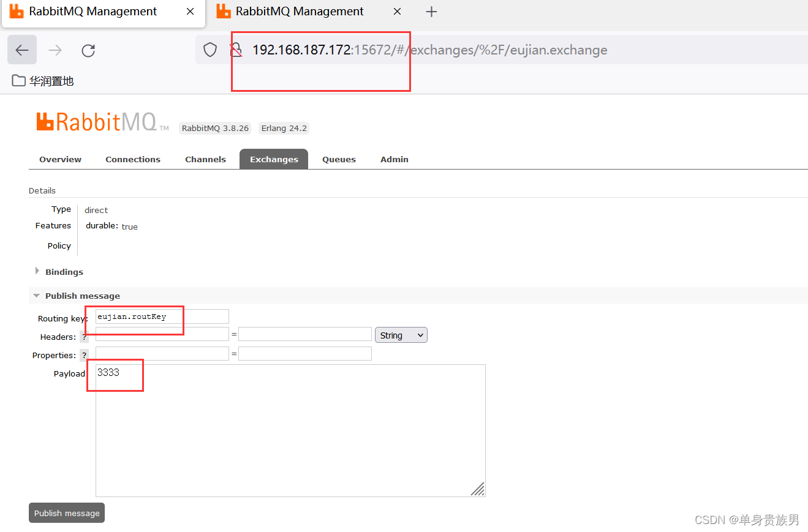Switch to the Overview tab
The image size is (808, 532).
(x=60, y=159)
